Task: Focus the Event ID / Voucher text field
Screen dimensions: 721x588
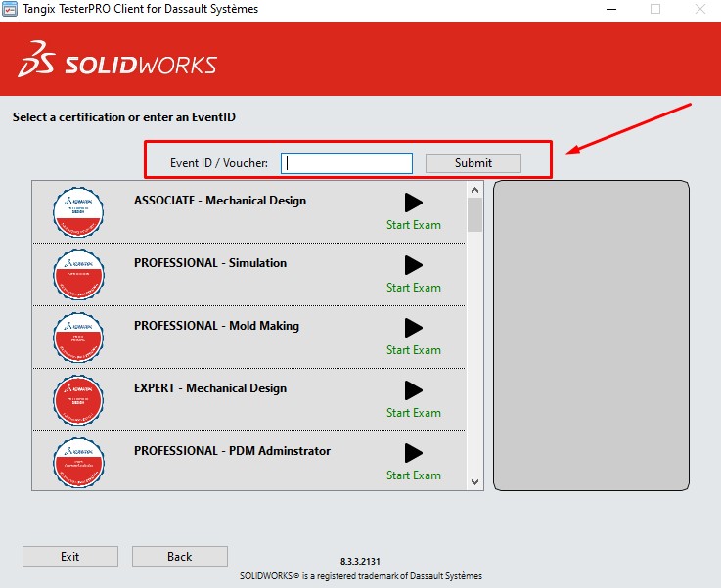Action: tap(346, 163)
